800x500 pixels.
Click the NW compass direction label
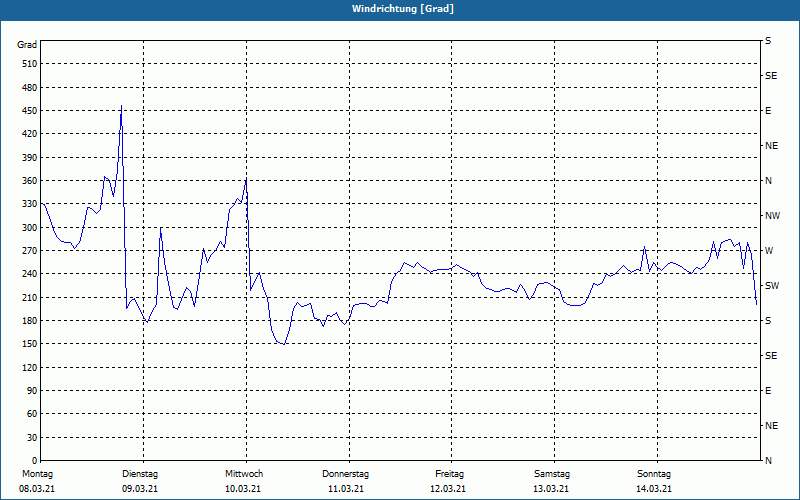click(772, 216)
